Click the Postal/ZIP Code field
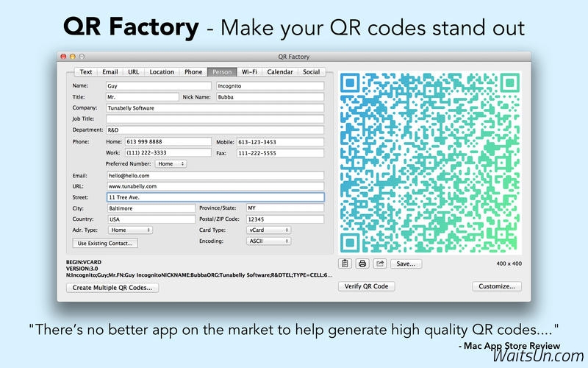The width and height of the screenshot is (588, 368). coord(285,219)
